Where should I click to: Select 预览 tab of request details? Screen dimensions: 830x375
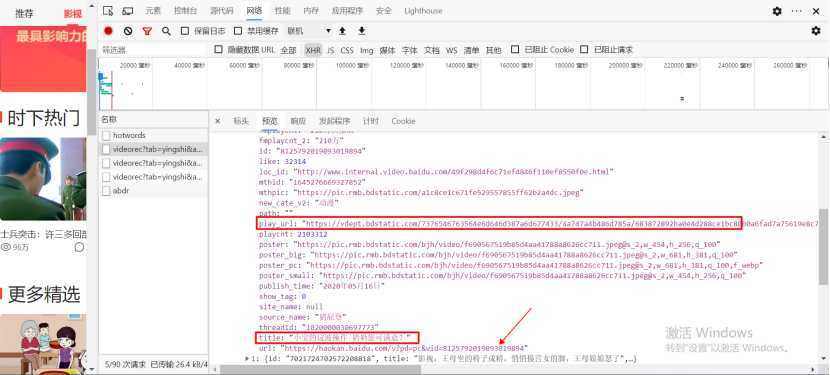270,121
